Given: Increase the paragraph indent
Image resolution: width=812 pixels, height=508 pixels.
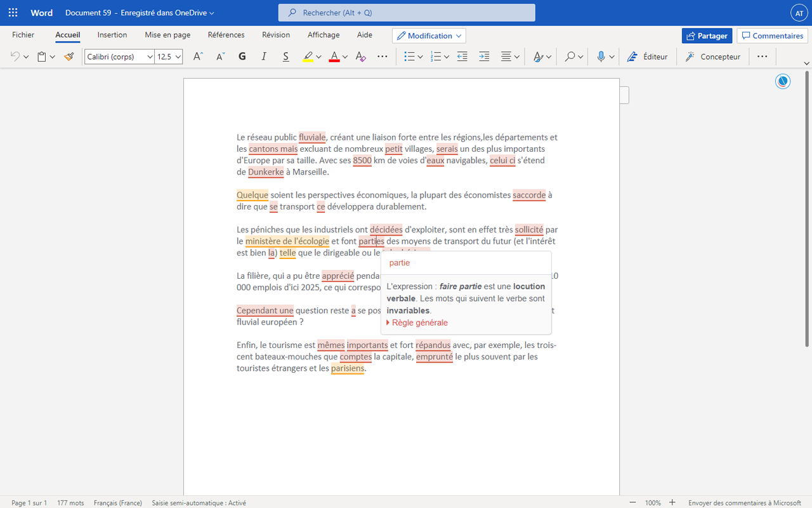Looking at the screenshot, I should click(x=484, y=56).
